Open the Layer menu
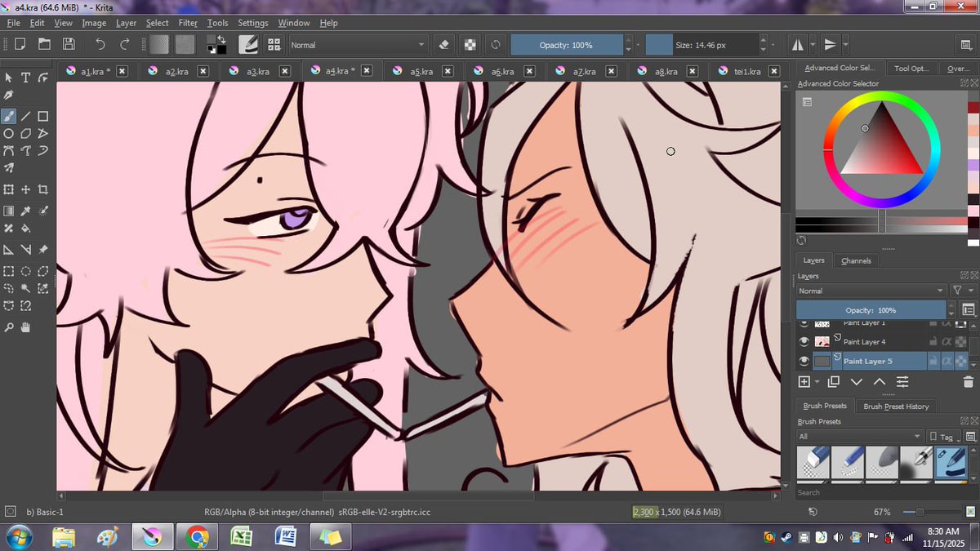 [127, 23]
